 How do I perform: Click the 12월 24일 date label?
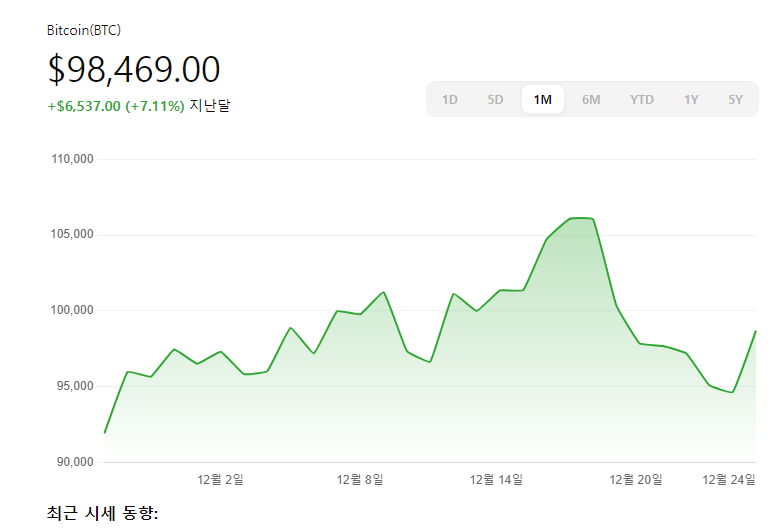(729, 479)
